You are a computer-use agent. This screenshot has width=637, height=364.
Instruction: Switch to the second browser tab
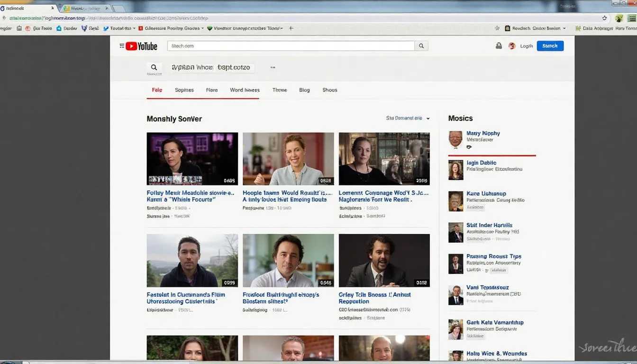point(86,9)
